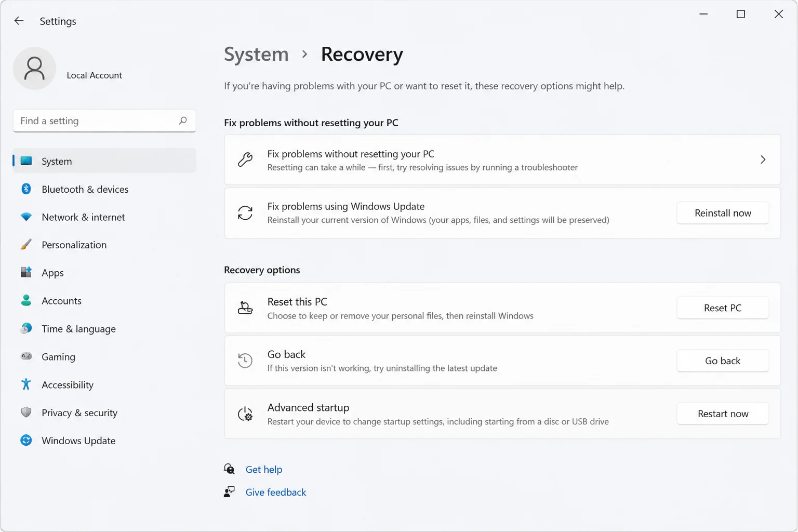Open Bluetooth & devices settings
Image resolution: width=798 pixels, height=532 pixels.
point(104,189)
